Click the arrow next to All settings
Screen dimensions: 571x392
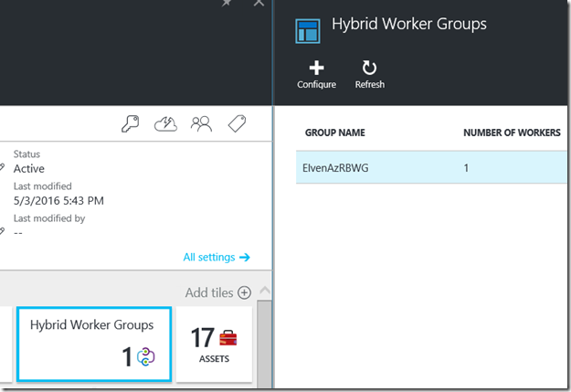tap(245, 258)
